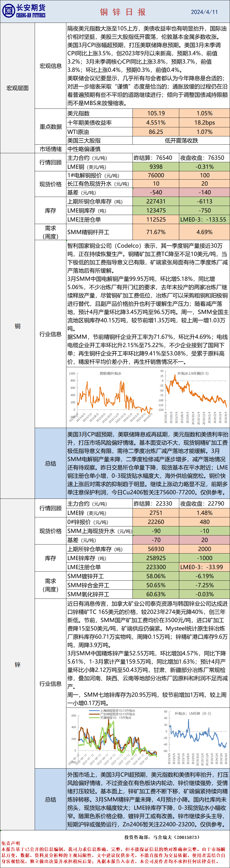Click the 十年期美债收益率 label
Viewport: 230px width, 868px height.
[x=89, y=123]
